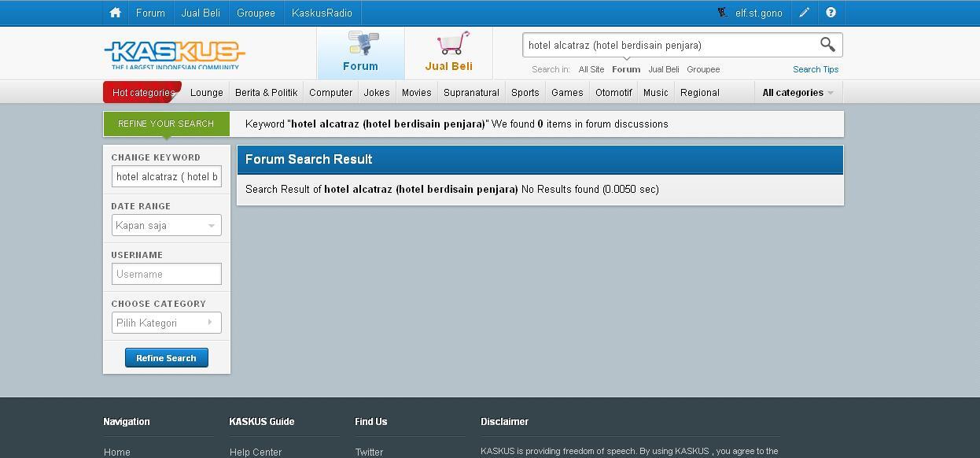
Task: Go to the Movies category
Action: click(x=417, y=92)
